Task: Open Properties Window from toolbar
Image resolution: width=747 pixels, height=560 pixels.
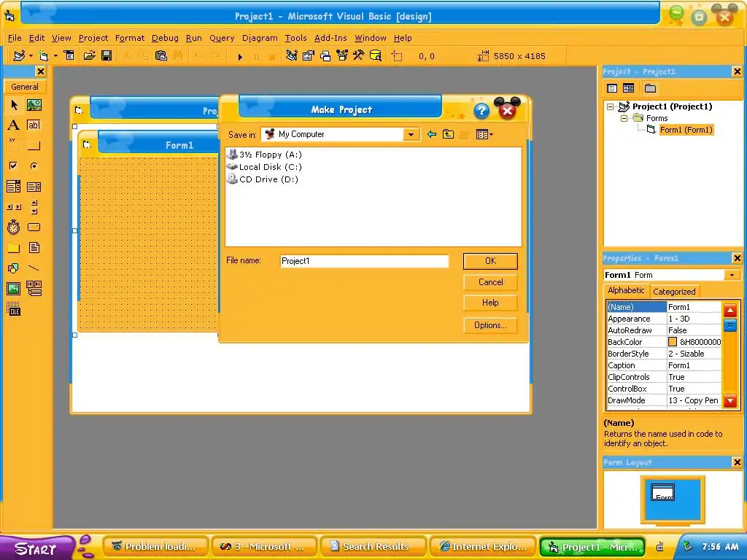Action: click(309, 55)
